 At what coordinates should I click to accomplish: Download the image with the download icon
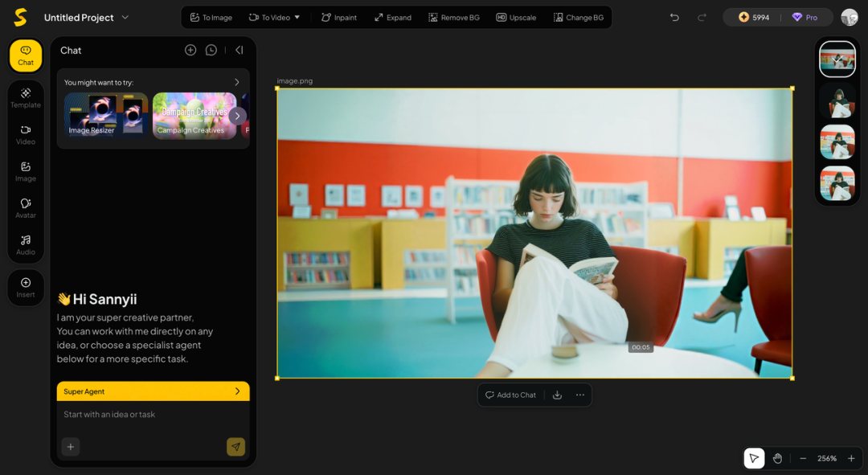(x=557, y=395)
